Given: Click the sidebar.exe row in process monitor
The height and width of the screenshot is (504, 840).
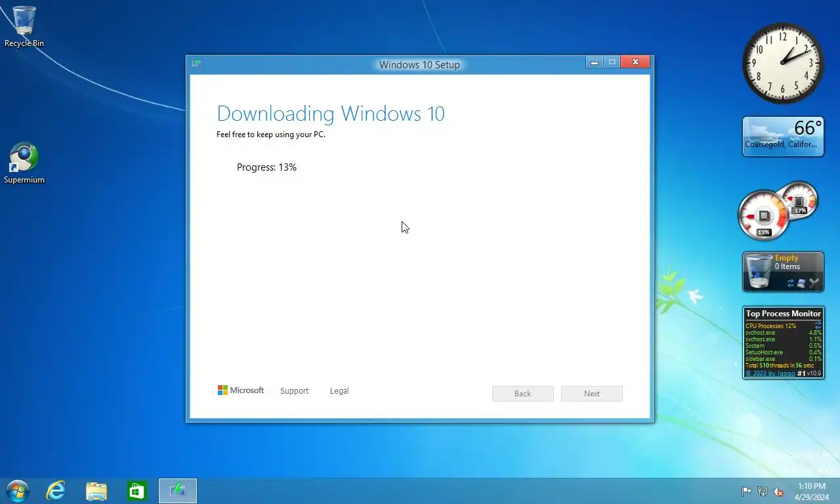Looking at the screenshot, I should (784, 359).
